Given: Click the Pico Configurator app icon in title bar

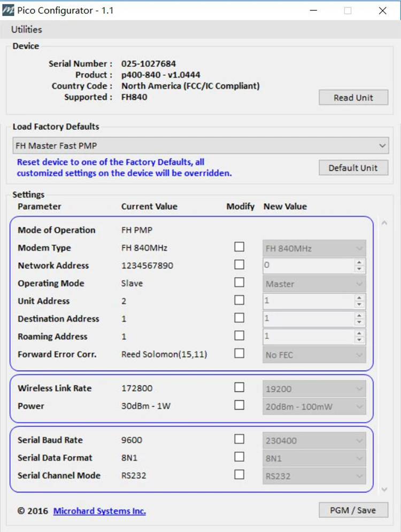Looking at the screenshot, I should click(9, 10).
